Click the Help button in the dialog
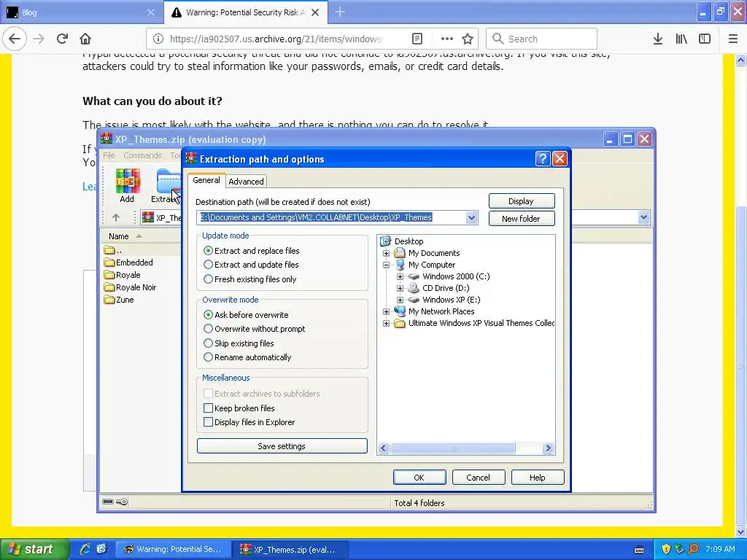 point(538,477)
